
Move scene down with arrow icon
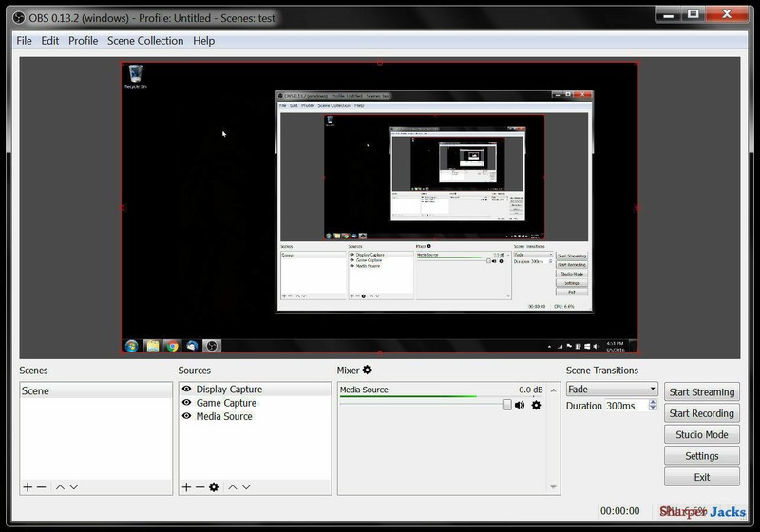click(x=74, y=487)
